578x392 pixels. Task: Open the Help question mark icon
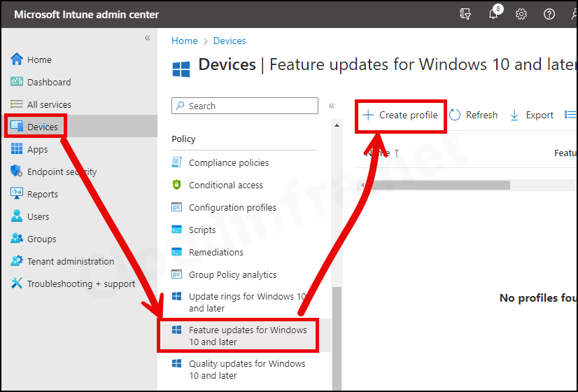(549, 14)
